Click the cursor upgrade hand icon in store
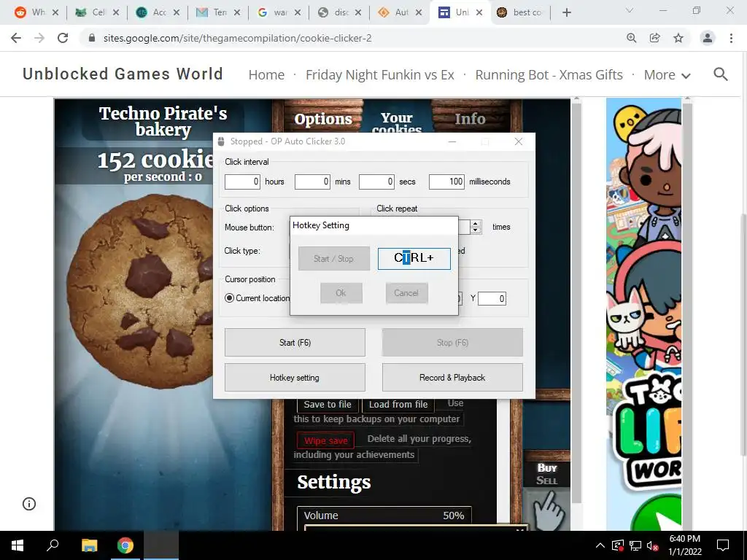The image size is (747, 560). (550, 510)
